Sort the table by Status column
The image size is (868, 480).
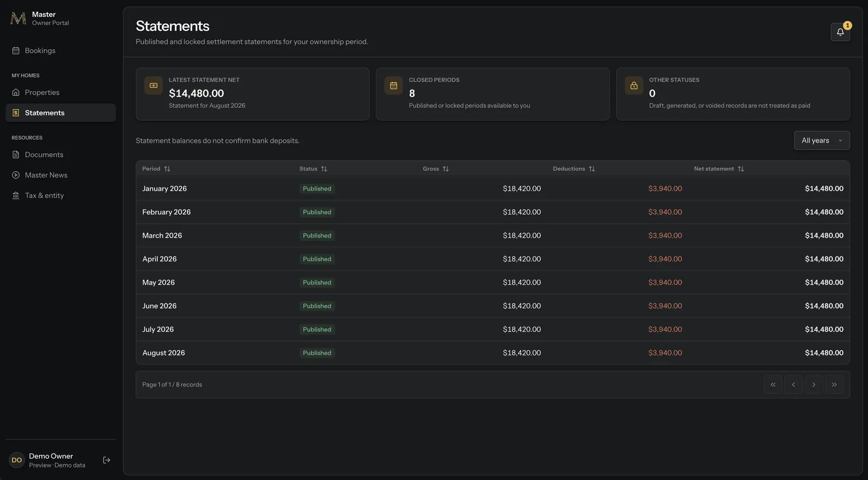coord(314,169)
